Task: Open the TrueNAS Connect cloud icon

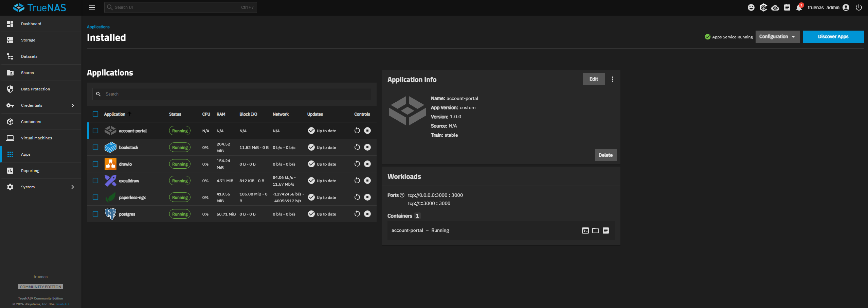Action: (x=775, y=7)
